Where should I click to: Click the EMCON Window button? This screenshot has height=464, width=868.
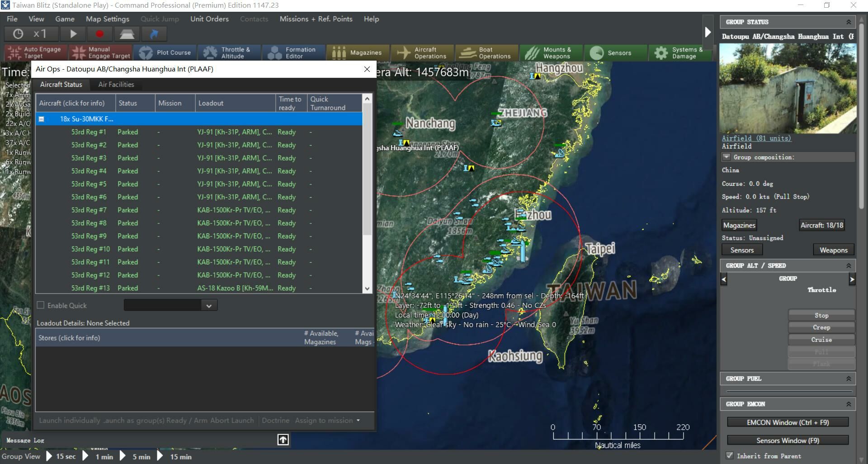point(788,422)
